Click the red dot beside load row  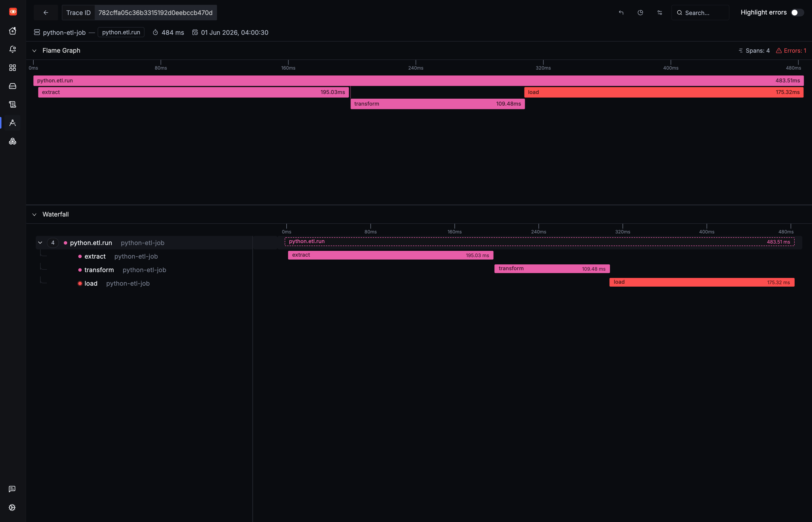[x=80, y=283]
